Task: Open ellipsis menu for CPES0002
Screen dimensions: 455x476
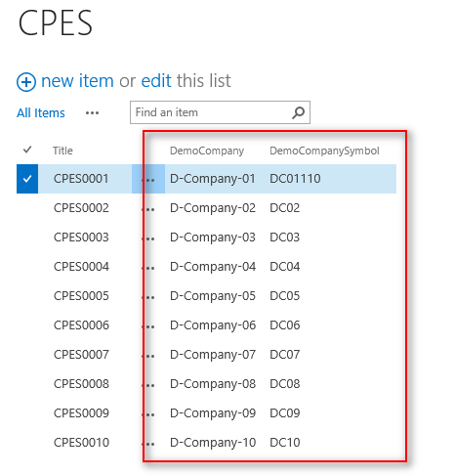Action: pos(148,209)
